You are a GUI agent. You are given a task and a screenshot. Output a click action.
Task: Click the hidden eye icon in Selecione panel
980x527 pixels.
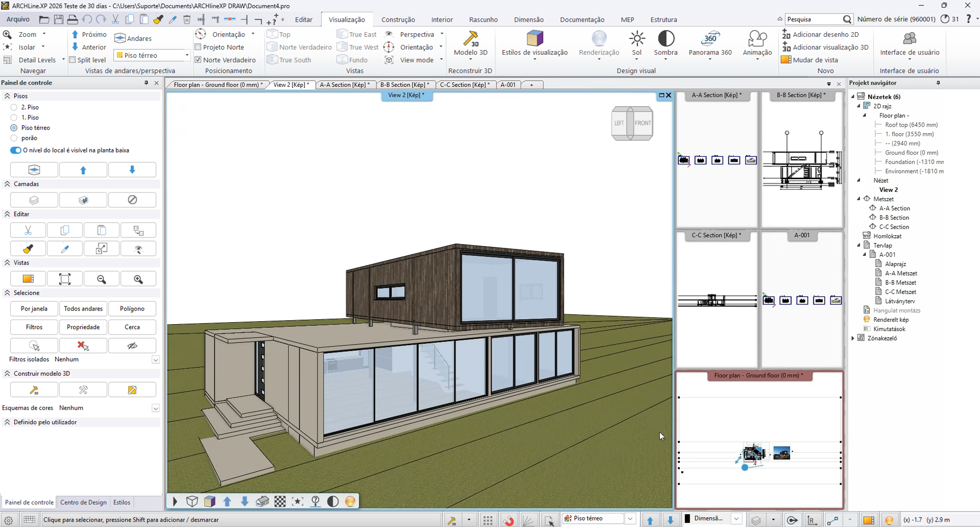[x=132, y=346]
